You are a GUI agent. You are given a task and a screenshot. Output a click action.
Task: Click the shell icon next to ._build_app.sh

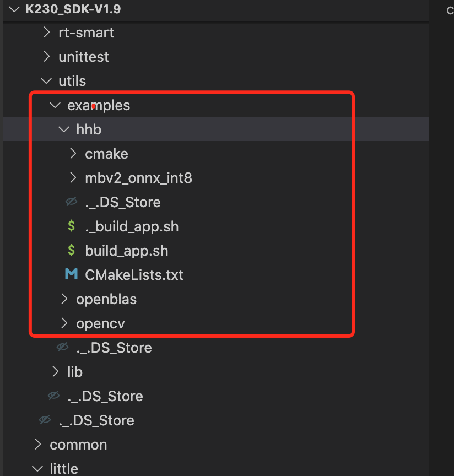coord(71,226)
